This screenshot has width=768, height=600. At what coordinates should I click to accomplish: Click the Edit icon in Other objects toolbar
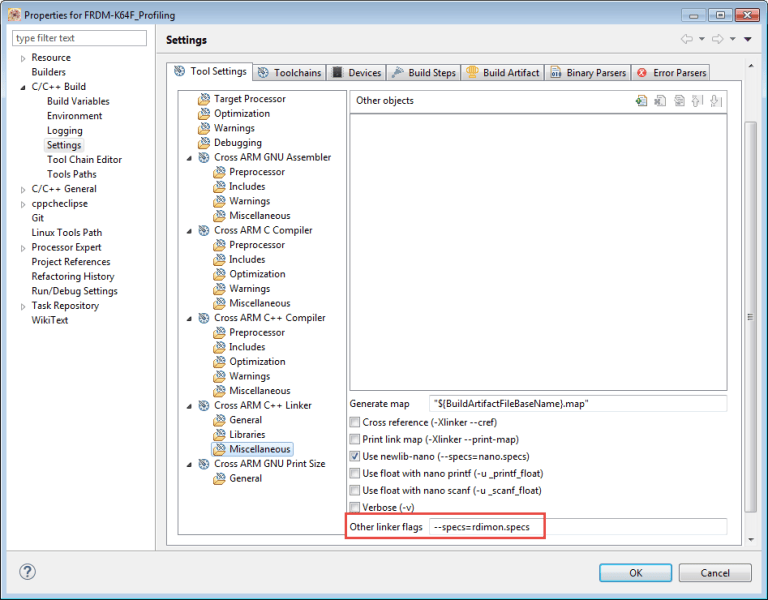tap(679, 101)
